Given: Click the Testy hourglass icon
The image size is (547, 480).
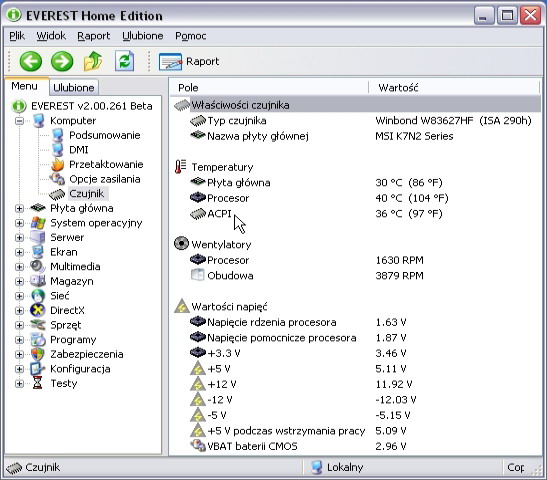Looking at the screenshot, I should (x=38, y=383).
